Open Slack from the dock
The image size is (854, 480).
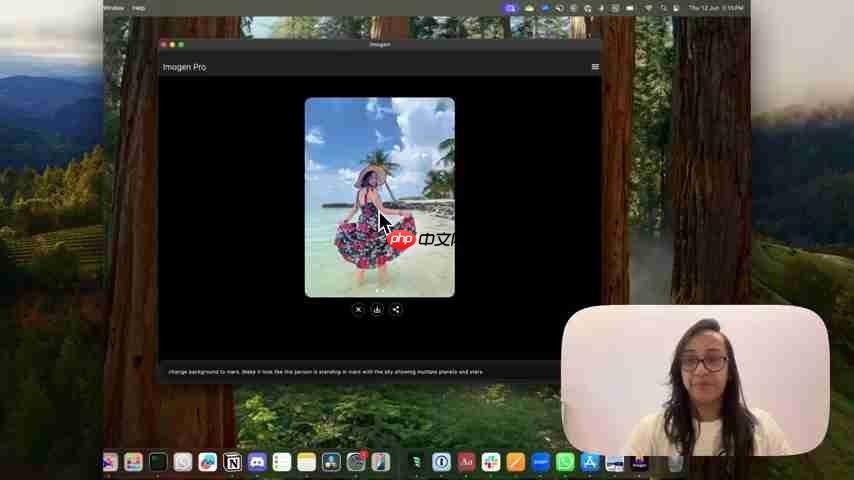(x=491, y=463)
